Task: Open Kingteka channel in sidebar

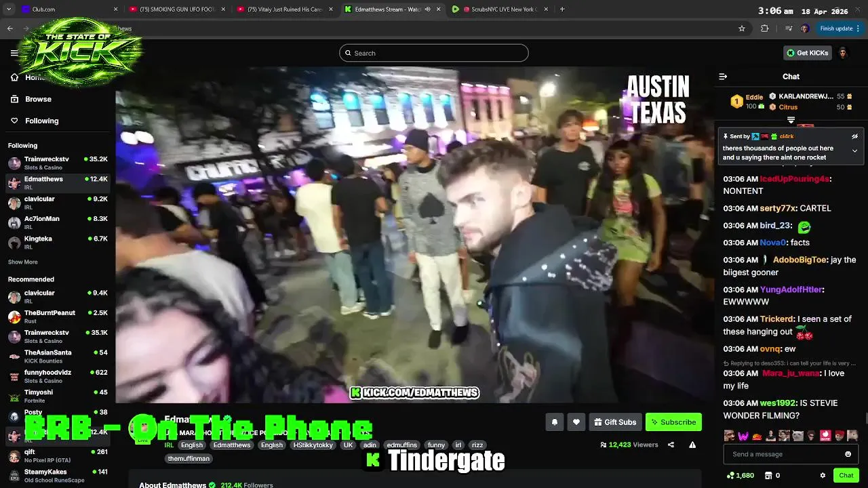Action: point(58,242)
